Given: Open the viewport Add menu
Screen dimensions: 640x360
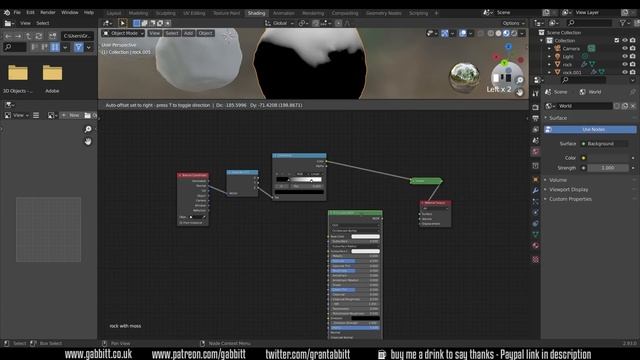Looking at the screenshot, I should pyautogui.click(x=188, y=33).
